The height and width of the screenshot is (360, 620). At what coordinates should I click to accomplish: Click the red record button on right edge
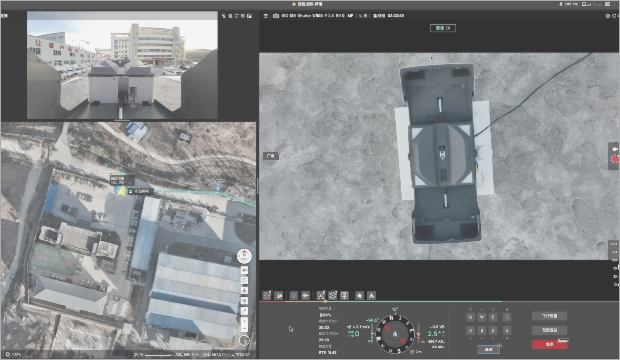[615, 159]
